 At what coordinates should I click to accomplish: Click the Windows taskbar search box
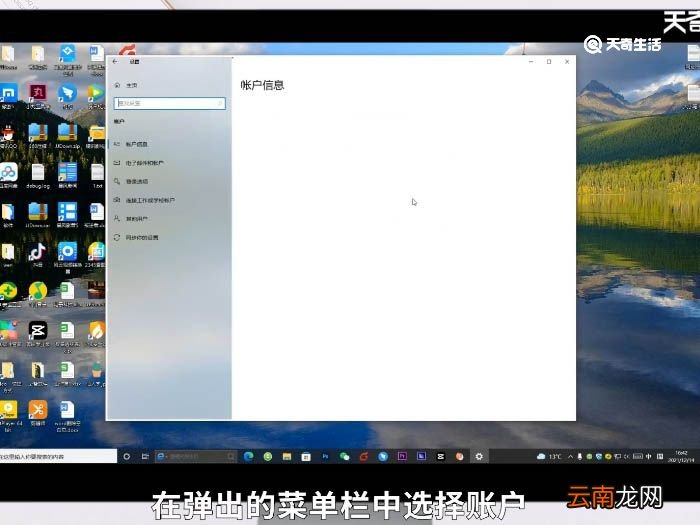coord(58,456)
